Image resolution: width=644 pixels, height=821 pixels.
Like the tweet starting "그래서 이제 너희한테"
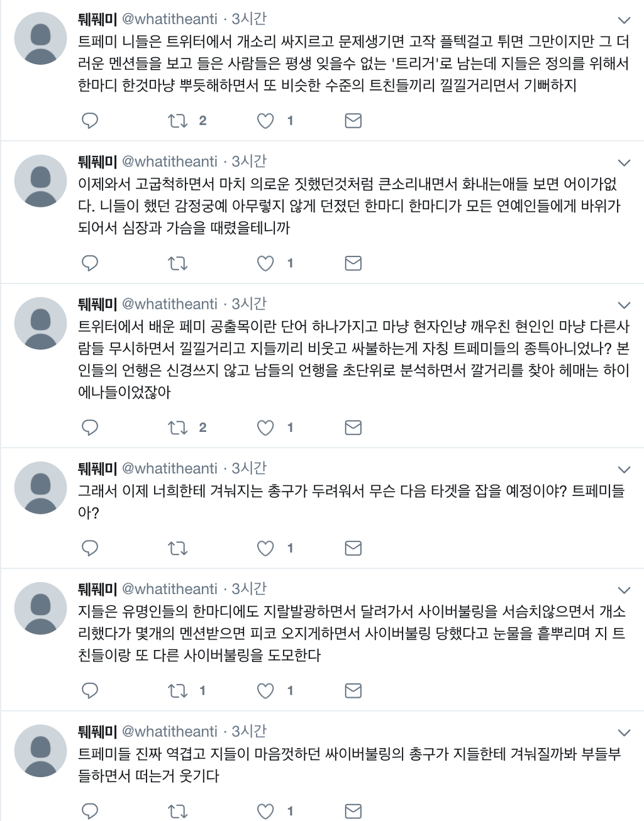tap(265, 549)
